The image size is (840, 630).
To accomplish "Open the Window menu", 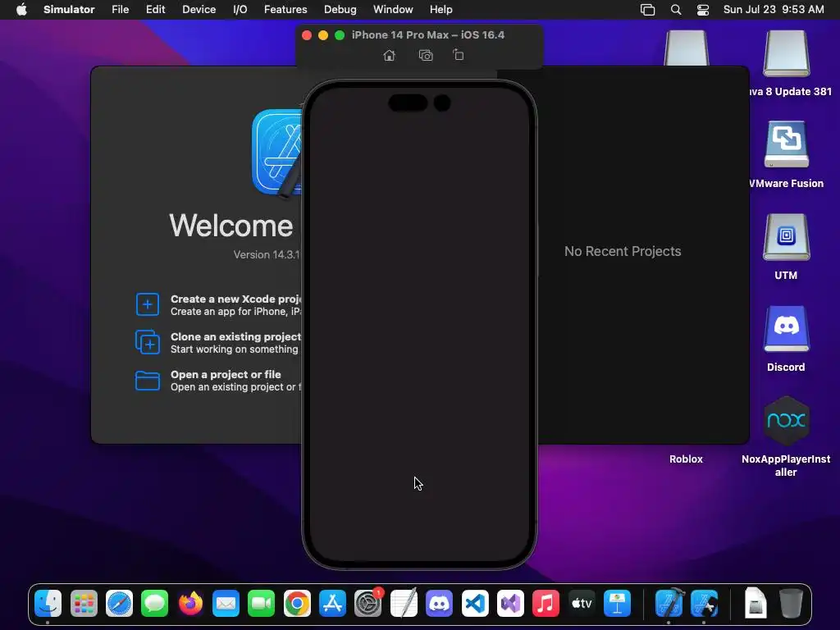I will [393, 10].
